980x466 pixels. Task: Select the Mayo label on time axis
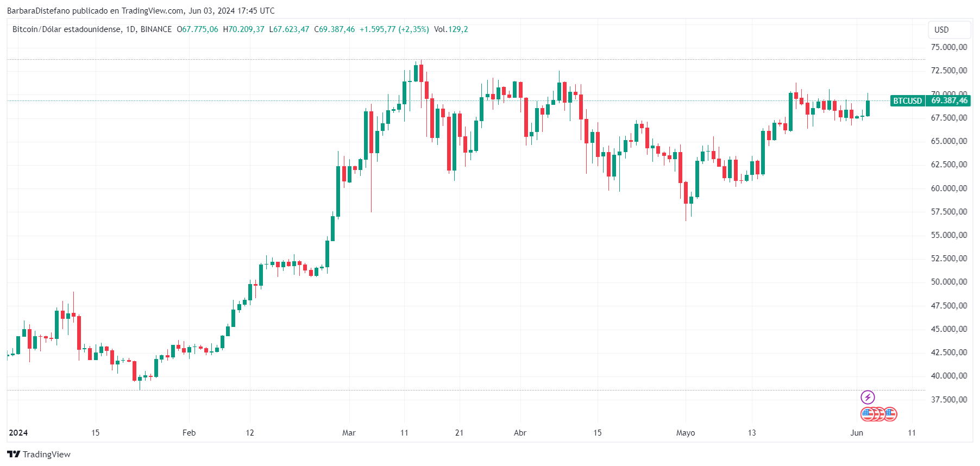click(x=686, y=433)
